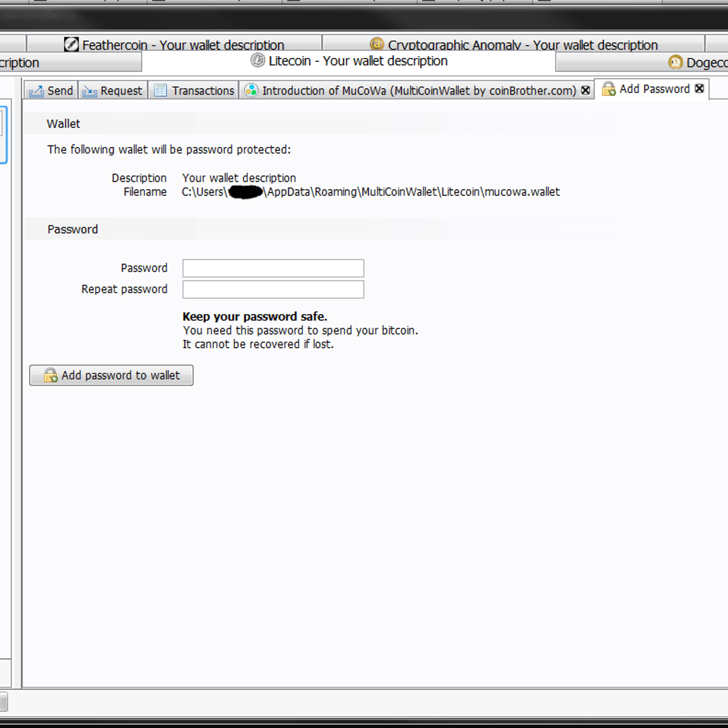This screenshot has width=728, height=728.
Task: Switch to the Transactions tab
Action: click(194, 91)
